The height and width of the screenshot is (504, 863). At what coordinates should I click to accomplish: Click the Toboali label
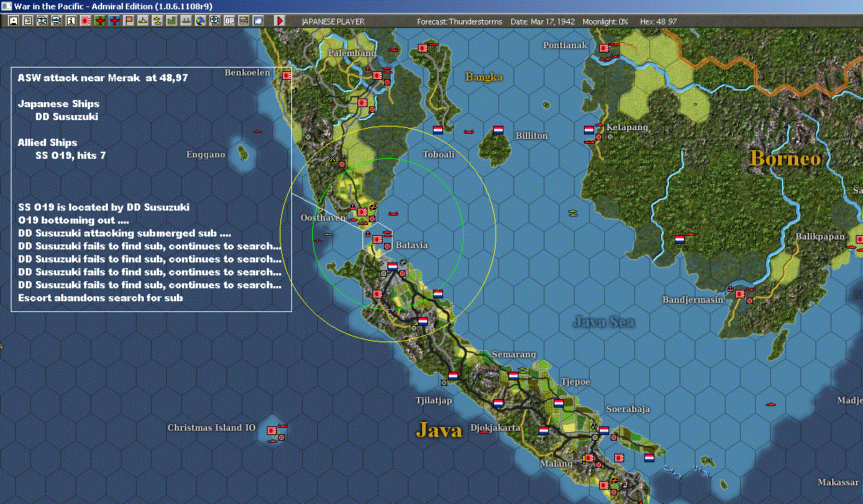pyautogui.click(x=439, y=155)
